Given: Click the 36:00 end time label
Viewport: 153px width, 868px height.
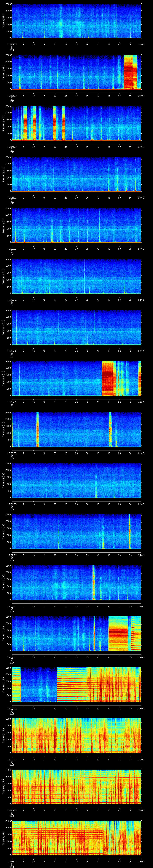Looking at the screenshot, I should tap(141, 708).
